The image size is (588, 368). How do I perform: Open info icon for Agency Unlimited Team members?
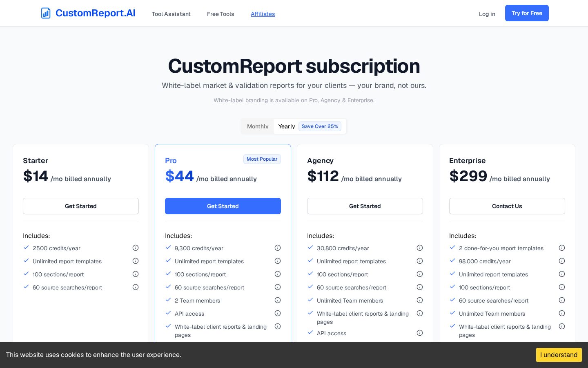(x=420, y=300)
